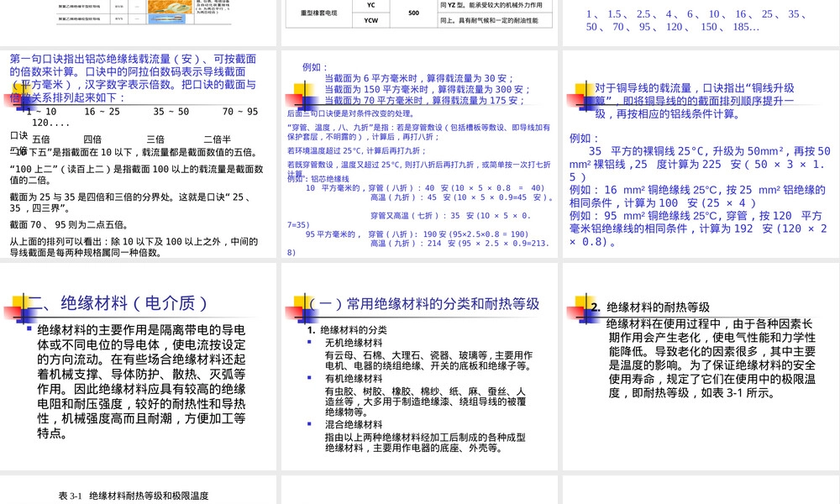Open the slide beginning 第一句口诀指出铝芯绝缘线载流量
The height and width of the screenshot is (504, 840).
(x=139, y=155)
